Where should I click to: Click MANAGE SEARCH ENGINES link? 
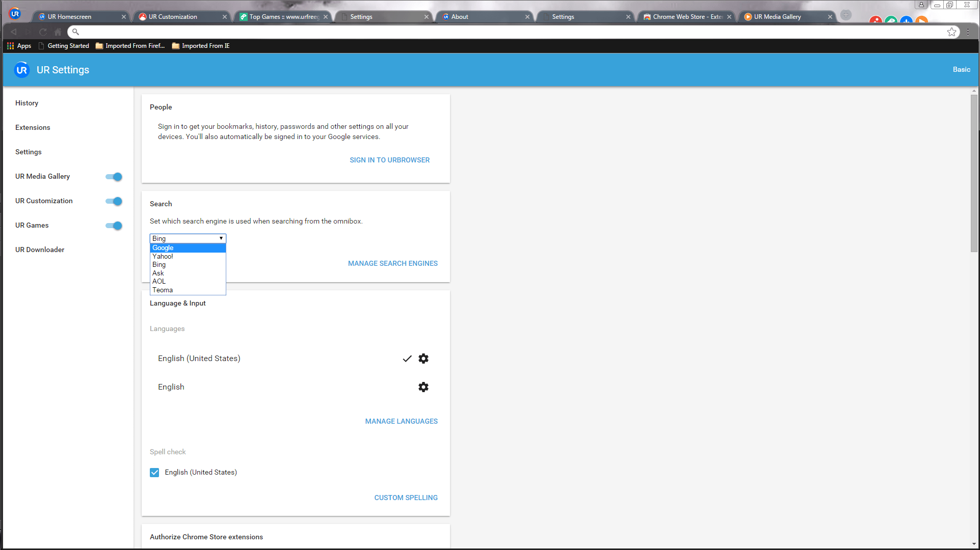pos(392,263)
